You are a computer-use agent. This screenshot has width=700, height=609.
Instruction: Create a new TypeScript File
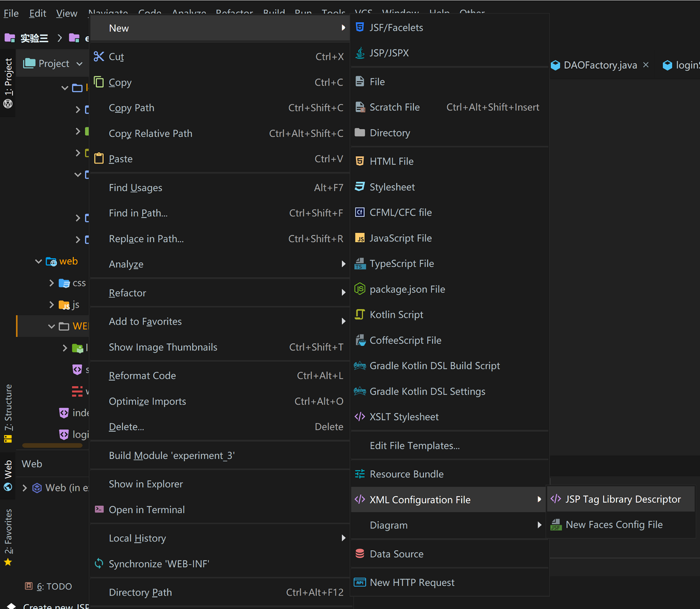pyautogui.click(x=402, y=263)
